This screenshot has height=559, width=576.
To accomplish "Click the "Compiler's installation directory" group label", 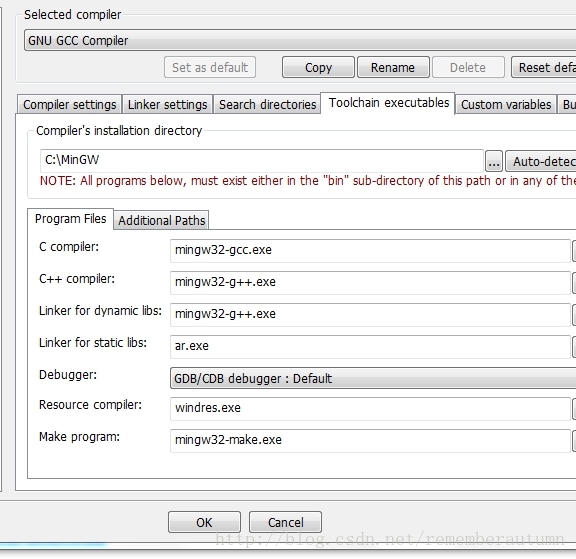I will coord(119,131).
